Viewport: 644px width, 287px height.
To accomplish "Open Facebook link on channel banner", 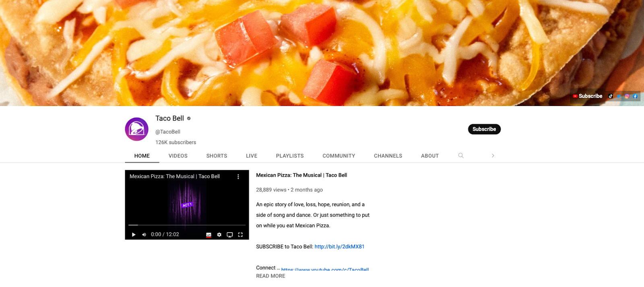I will pyautogui.click(x=635, y=96).
